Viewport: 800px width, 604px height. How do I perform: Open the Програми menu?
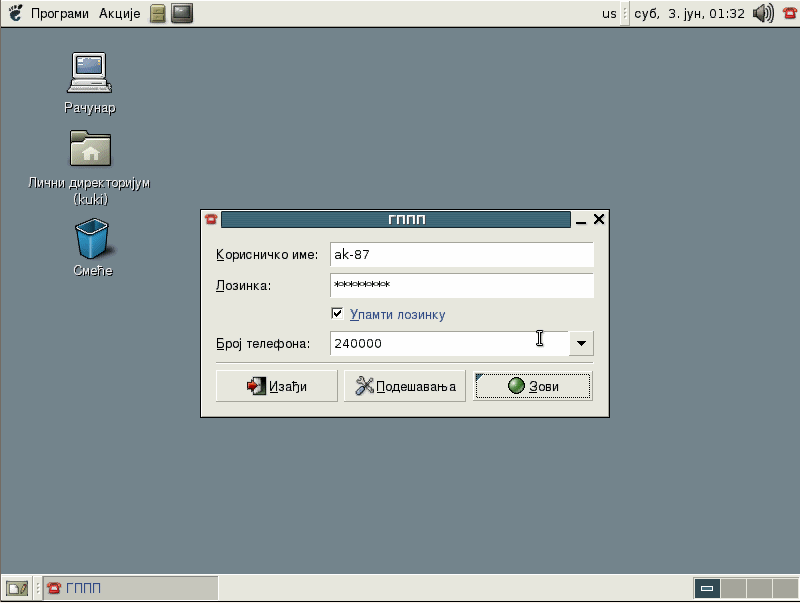click(60, 13)
